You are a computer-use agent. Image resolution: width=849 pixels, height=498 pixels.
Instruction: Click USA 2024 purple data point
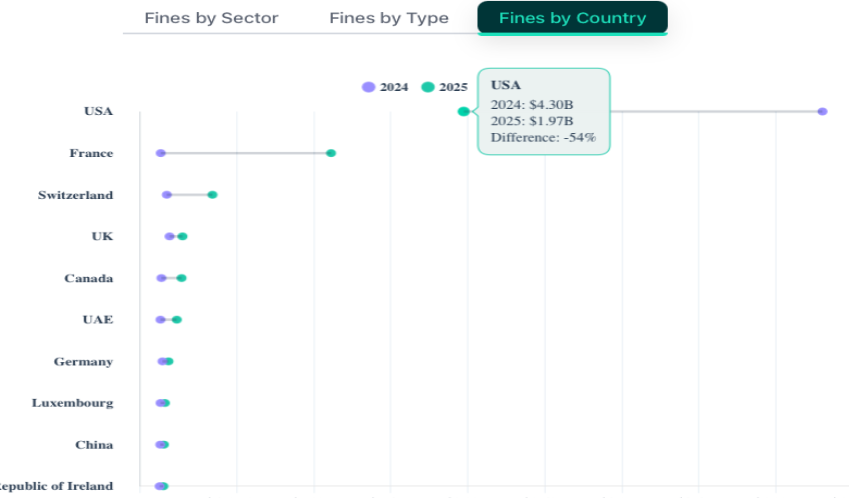point(822,111)
